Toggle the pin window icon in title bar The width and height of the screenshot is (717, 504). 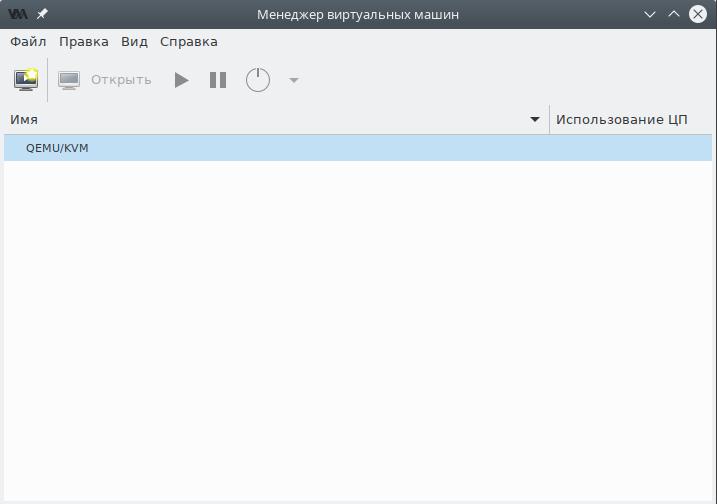pyautogui.click(x=42, y=14)
